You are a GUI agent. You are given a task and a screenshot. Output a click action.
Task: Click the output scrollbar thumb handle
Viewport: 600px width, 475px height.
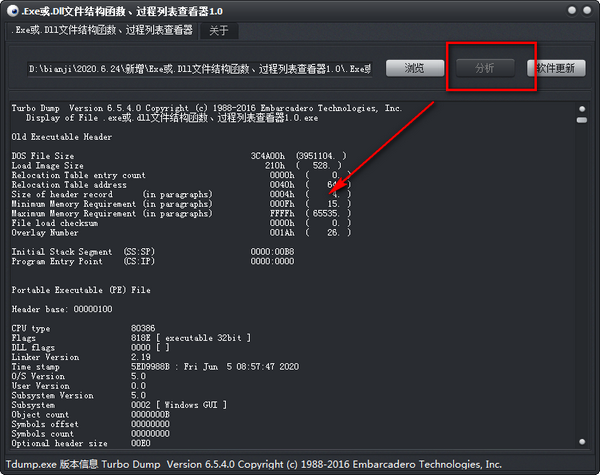click(582, 120)
